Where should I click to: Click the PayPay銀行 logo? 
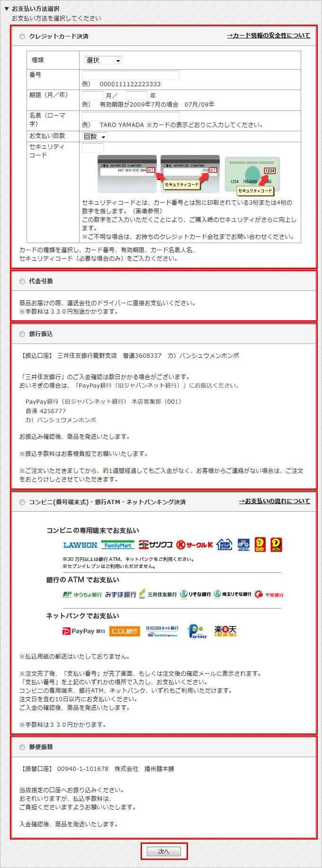[84, 631]
